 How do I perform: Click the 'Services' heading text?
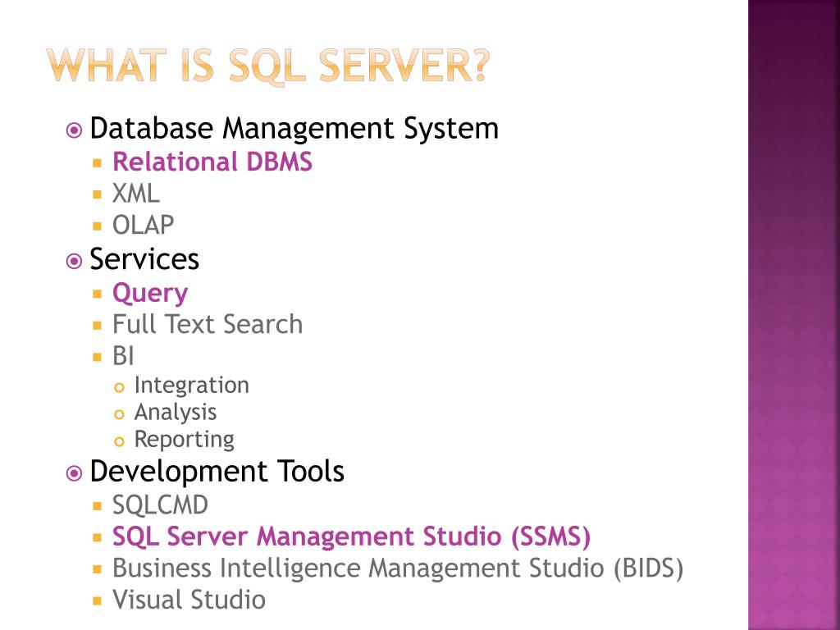pos(144,259)
